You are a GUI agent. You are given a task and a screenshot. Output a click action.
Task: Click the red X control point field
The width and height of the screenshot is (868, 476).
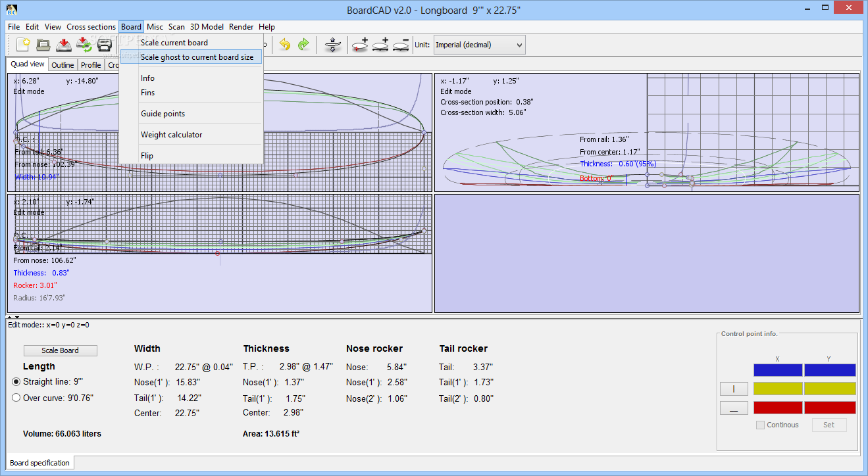[x=778, y=408]
